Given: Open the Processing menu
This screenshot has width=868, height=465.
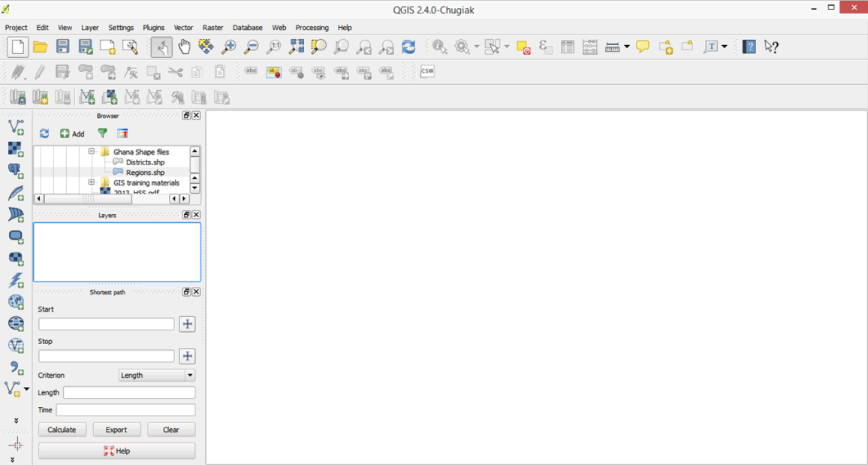Looking at the screenshot, I should pyautogui.click(x=312, y=27).
